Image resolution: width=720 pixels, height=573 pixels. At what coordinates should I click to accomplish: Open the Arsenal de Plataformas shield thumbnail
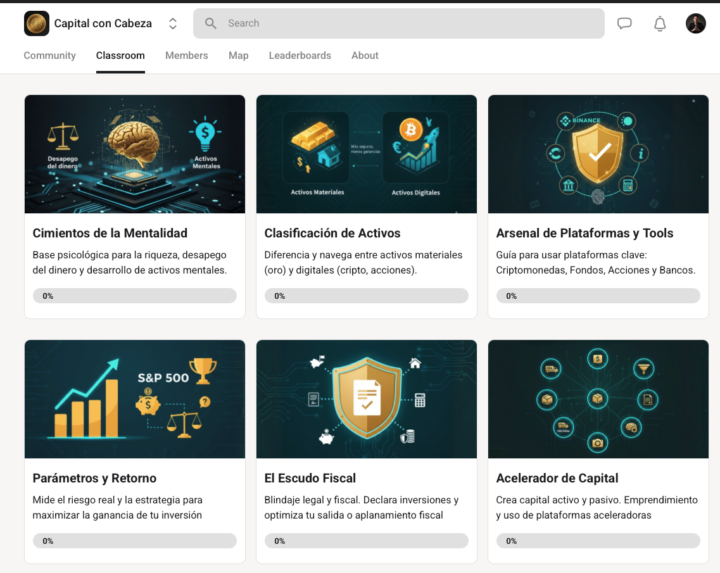598,153
